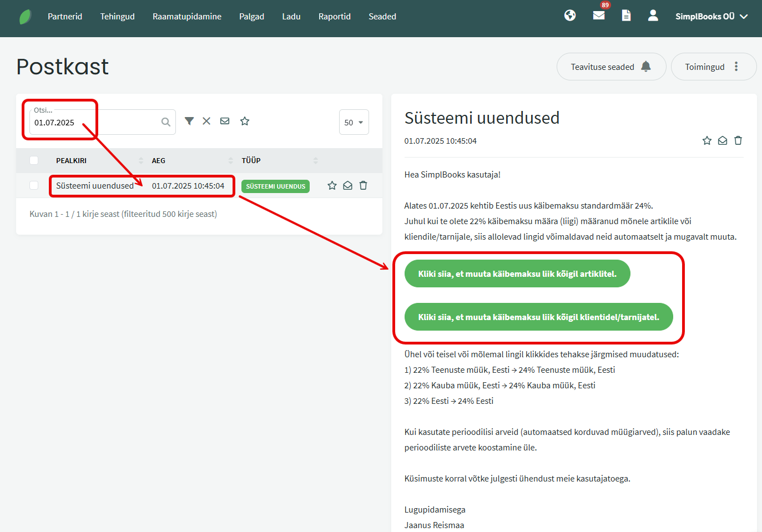Star the Süsteemi uuendused row in list
Viewport: 762px width, 532px height.
(332, 186)
